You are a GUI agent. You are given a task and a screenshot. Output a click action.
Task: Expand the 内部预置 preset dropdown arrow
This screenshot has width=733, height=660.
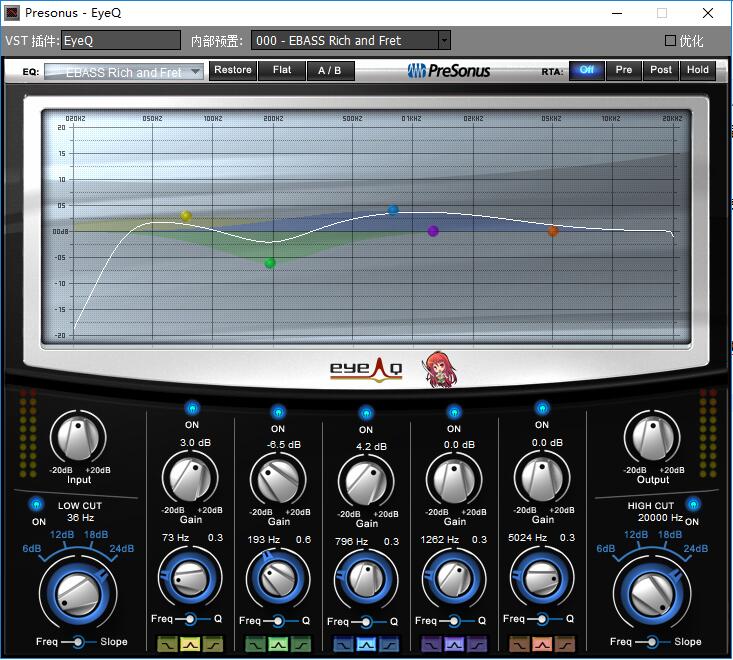445,41
